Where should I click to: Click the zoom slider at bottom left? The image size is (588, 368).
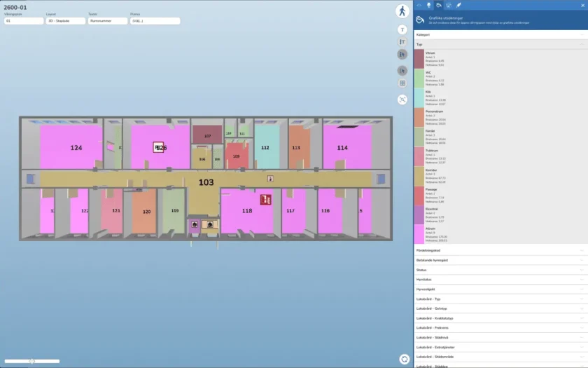point(31,361)
